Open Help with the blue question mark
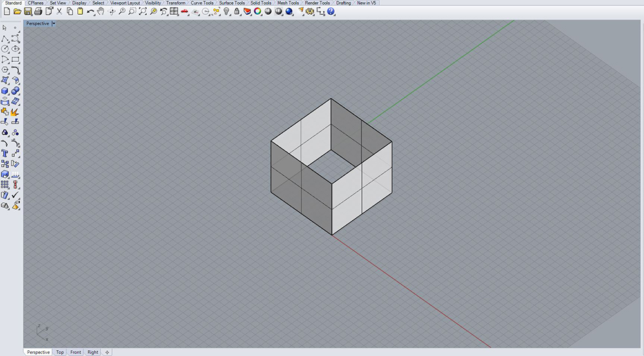 331,12
